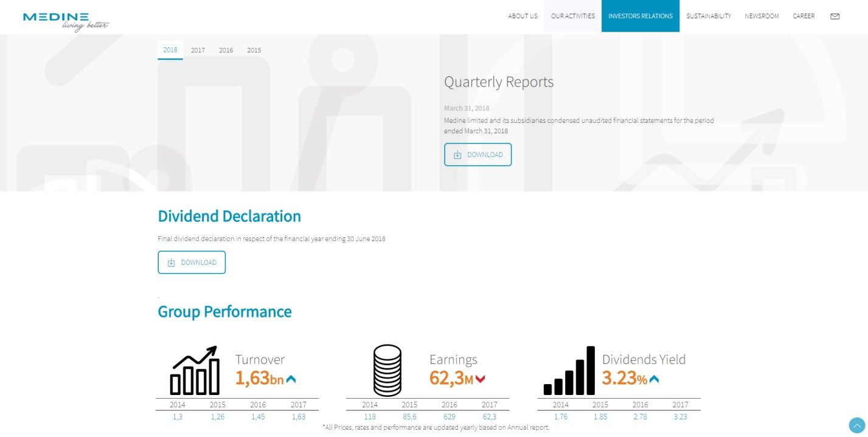Open the Investors Relations menu item
The image size is (868, 437).
640,16
